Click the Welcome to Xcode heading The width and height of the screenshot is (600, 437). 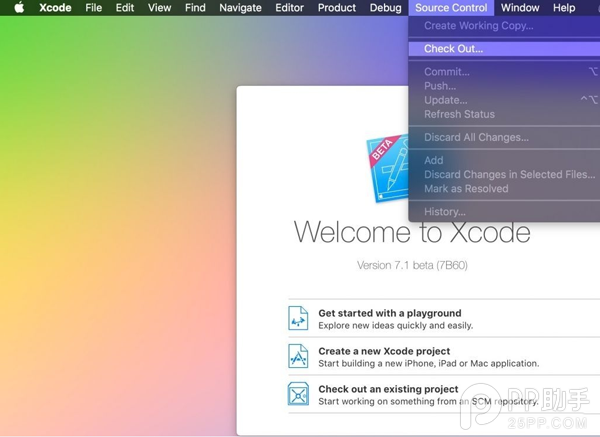click(x=412, y=232)
